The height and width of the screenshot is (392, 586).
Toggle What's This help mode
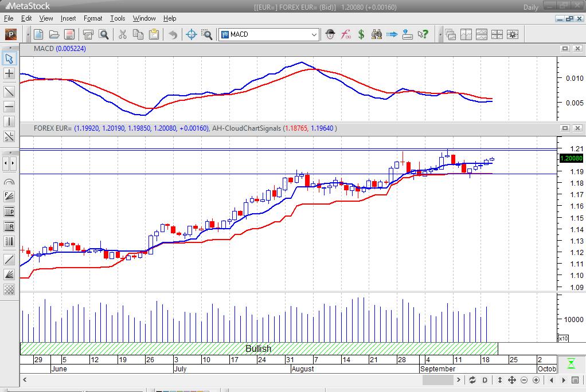(424, 34)
